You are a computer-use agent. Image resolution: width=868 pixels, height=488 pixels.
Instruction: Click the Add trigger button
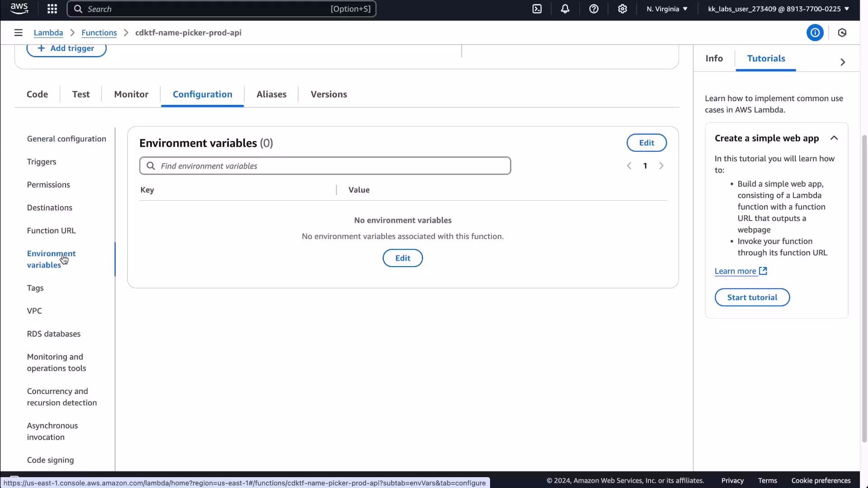click(x=66, y=48)
